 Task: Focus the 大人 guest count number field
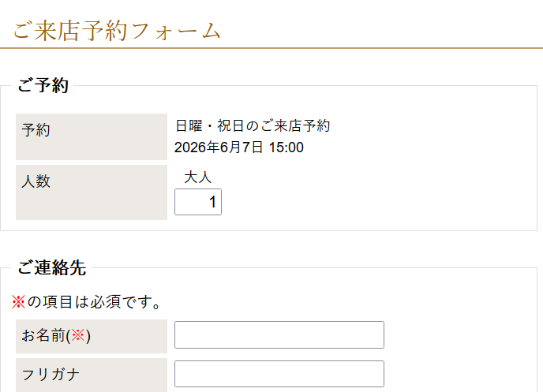tap(197, 202)
